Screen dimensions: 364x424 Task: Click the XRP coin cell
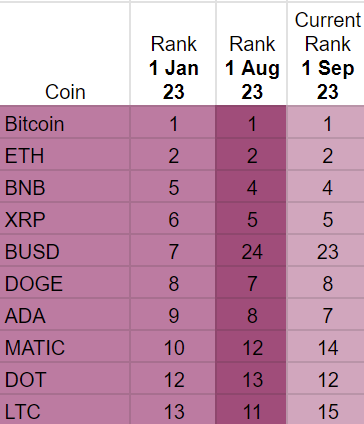65,218
